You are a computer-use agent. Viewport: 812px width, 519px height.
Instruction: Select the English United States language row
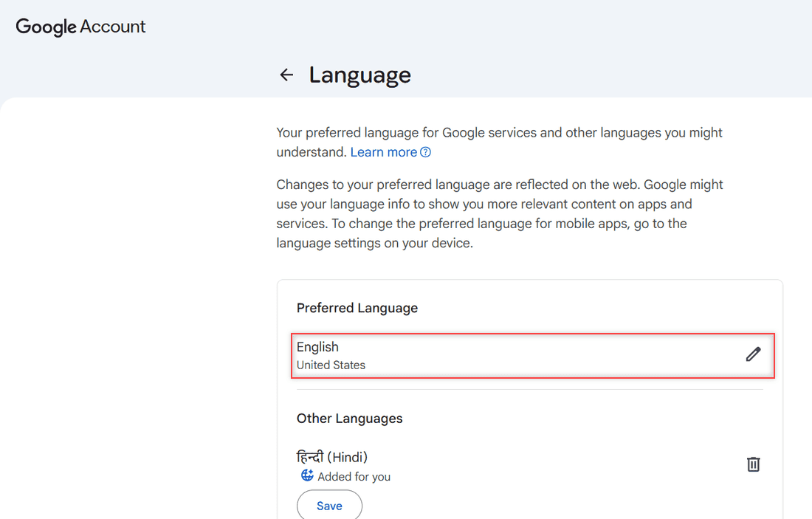pyautogui.click(x=533, y=356)
